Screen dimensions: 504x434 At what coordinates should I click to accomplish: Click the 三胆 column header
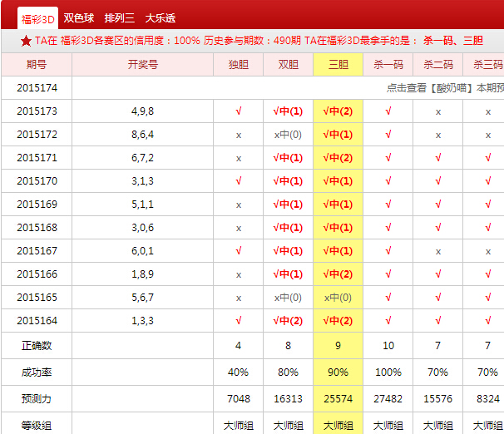point(338,65)
